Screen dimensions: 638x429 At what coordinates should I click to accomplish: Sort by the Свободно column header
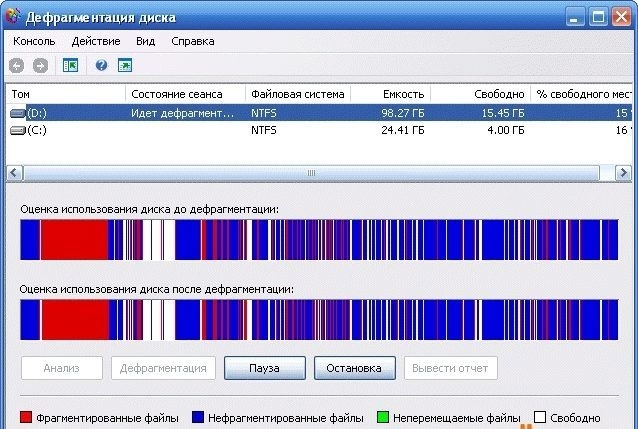pyautogui.click(x=481, y=94)
